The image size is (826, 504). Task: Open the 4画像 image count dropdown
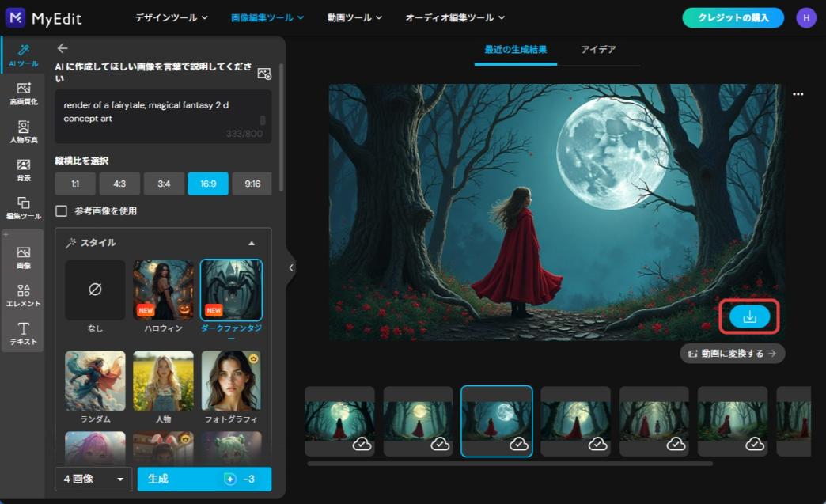pos(93,479)
